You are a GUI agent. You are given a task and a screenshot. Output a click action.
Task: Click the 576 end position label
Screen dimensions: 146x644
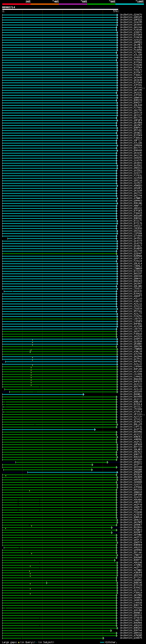[115, 11]
